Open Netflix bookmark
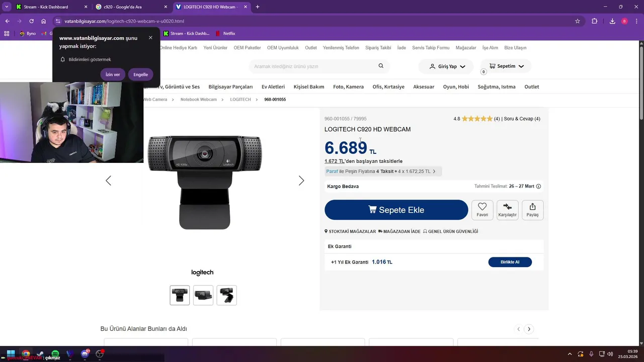The width and height of the screenshot is (644, 362). pyautogui.click(x=225, y=34)
